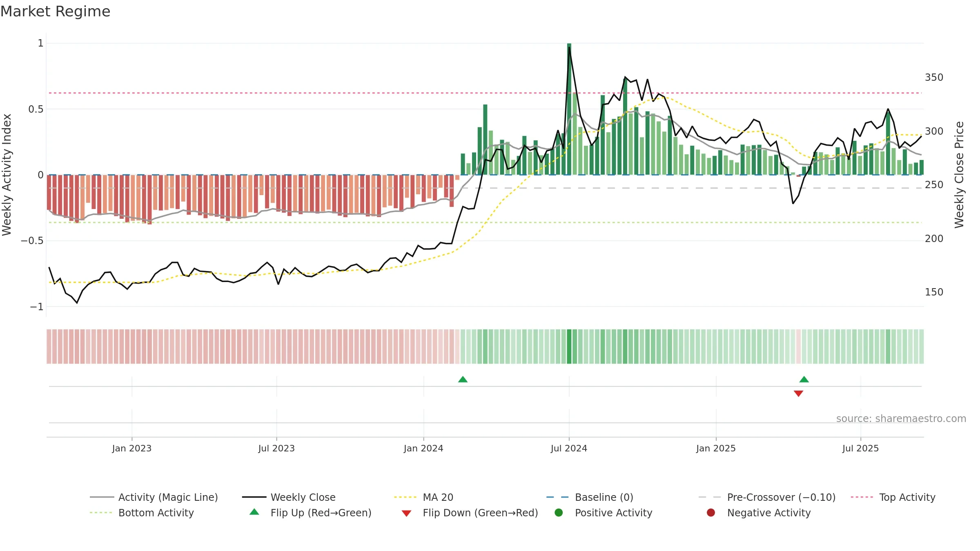Click the green Flip Up triangle legend icon
The image size is (980, 551).
click(254, 512)
